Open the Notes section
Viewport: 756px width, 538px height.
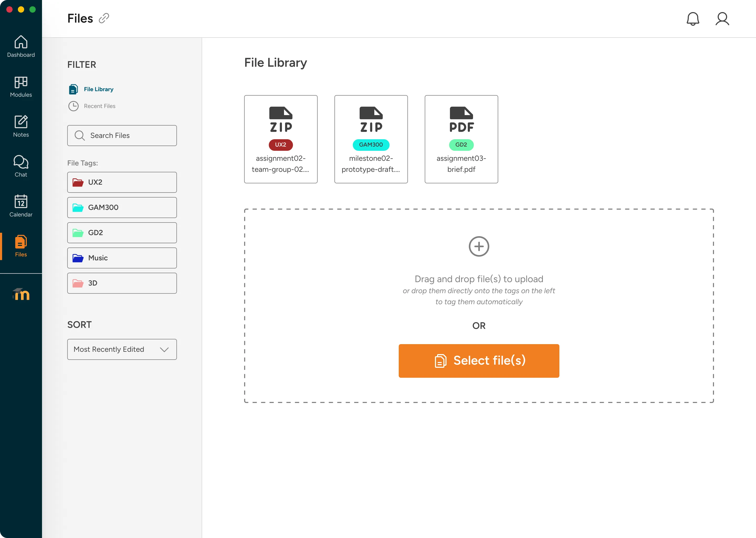[21, 127]
